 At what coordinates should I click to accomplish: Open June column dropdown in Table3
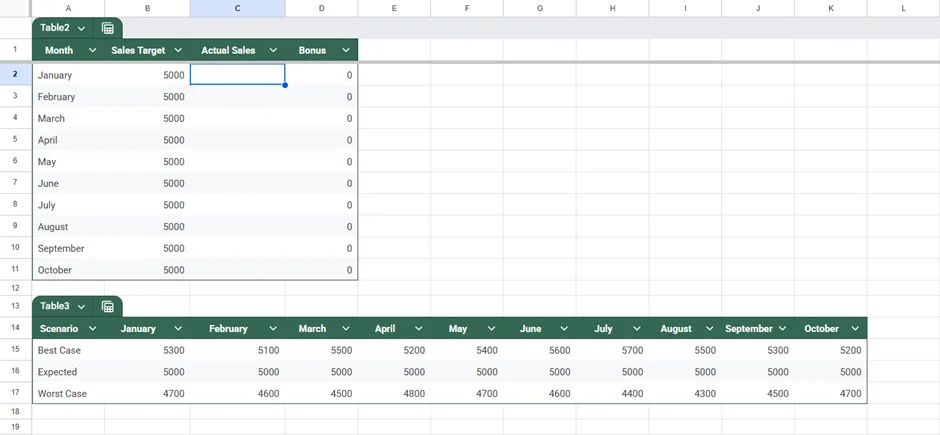pos(564,328)
